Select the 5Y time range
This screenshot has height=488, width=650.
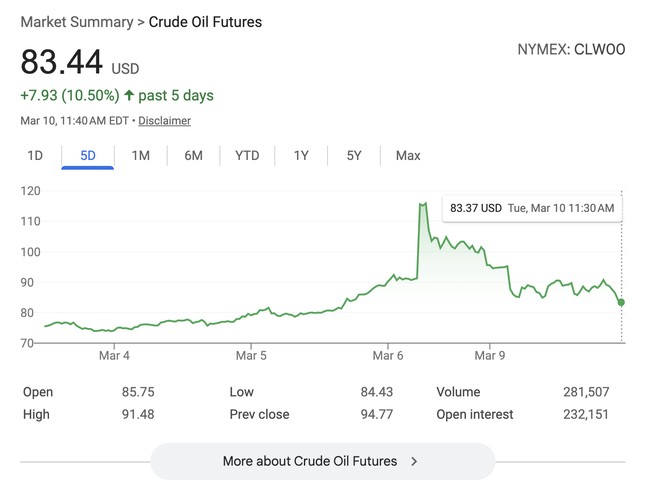[x=354, y=155]
